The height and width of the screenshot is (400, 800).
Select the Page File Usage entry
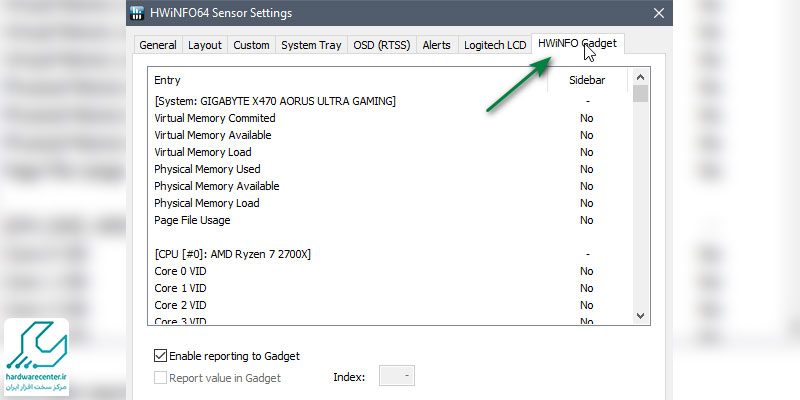(390, 220)
